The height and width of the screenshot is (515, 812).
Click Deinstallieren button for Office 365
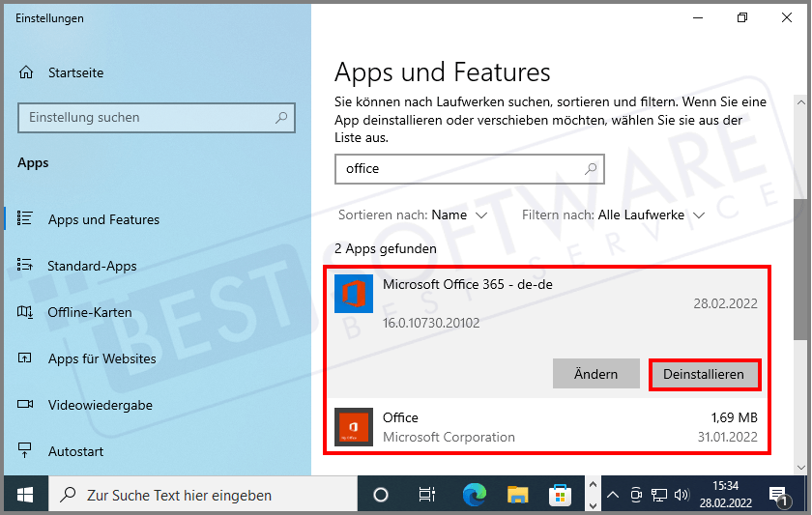705,374
